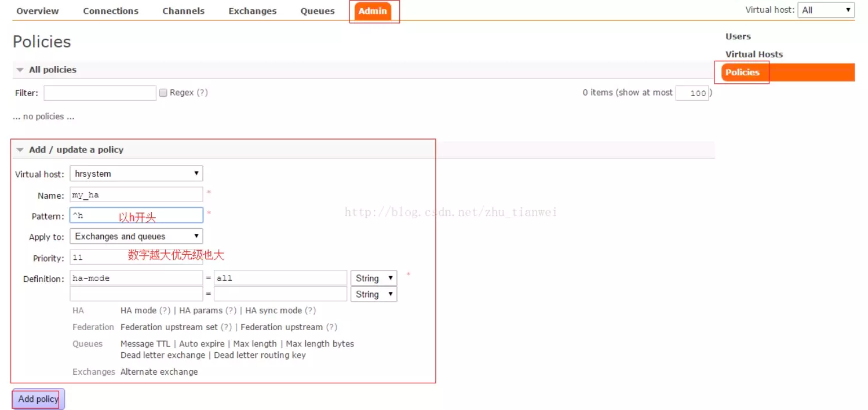Click the policies Filter text box
Image resolution: width=868 pixels, height=410 pixels.
click(100, 93)
